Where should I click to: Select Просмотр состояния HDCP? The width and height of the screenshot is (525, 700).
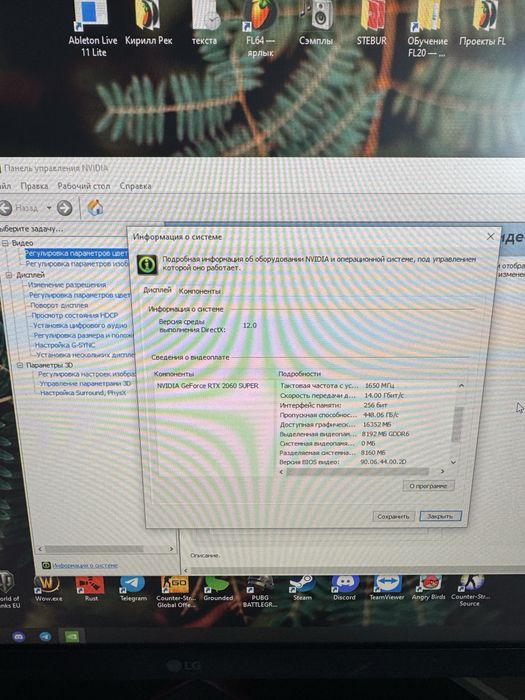point(75,315)
